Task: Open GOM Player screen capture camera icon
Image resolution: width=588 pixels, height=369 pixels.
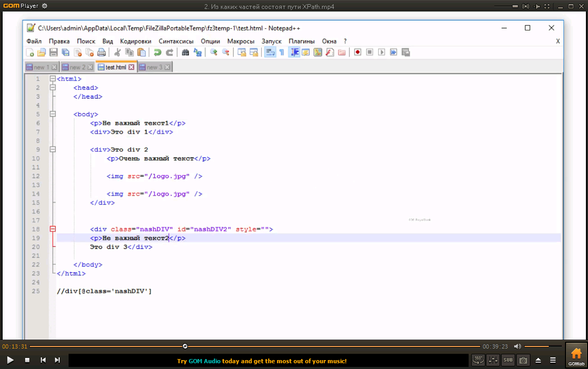Action: click(523, 361)
